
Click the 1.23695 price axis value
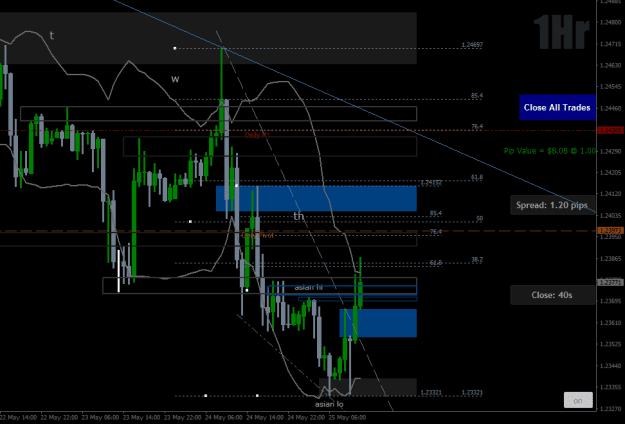pos(610,301)
